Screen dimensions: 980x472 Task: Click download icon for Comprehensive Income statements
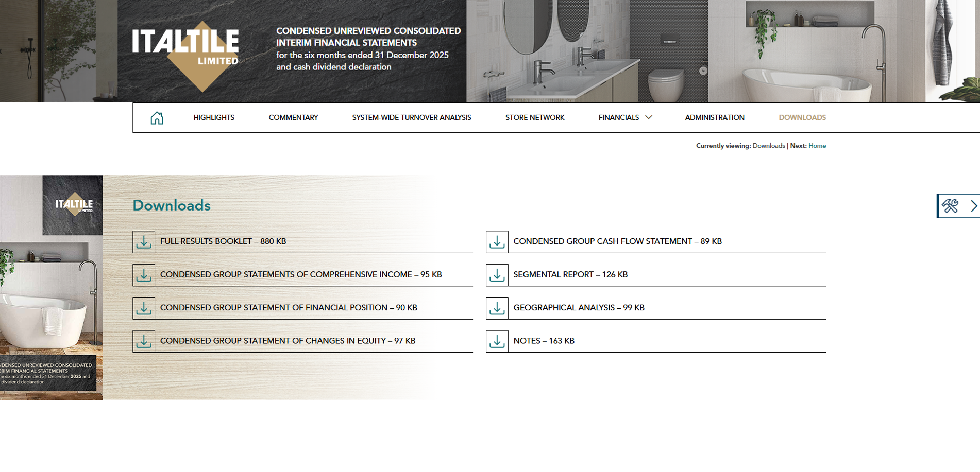point(144,275)
